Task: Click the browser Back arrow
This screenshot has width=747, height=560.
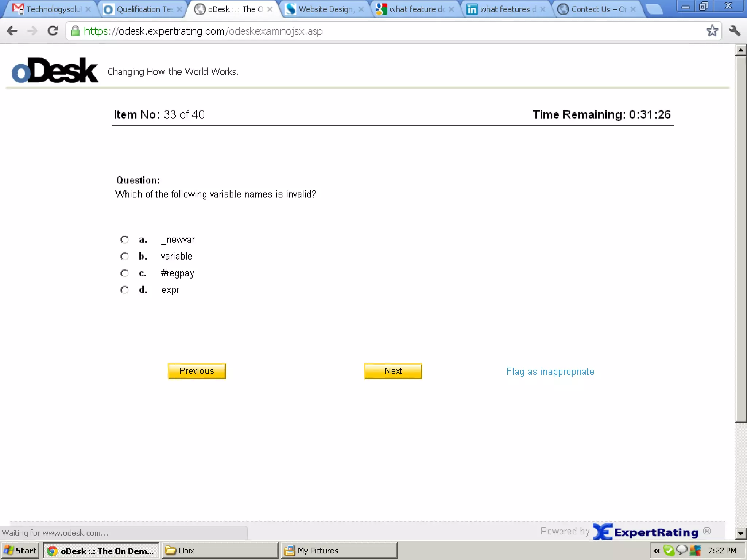Action: 12,31
